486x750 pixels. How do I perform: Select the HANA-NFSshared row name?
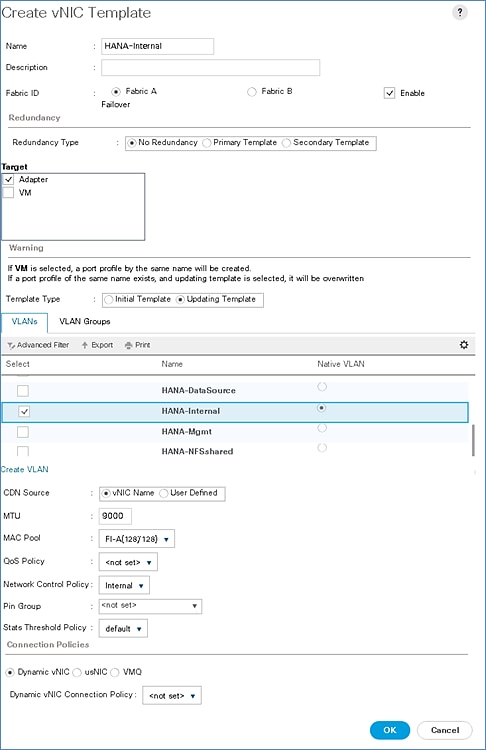click(197, 451)
